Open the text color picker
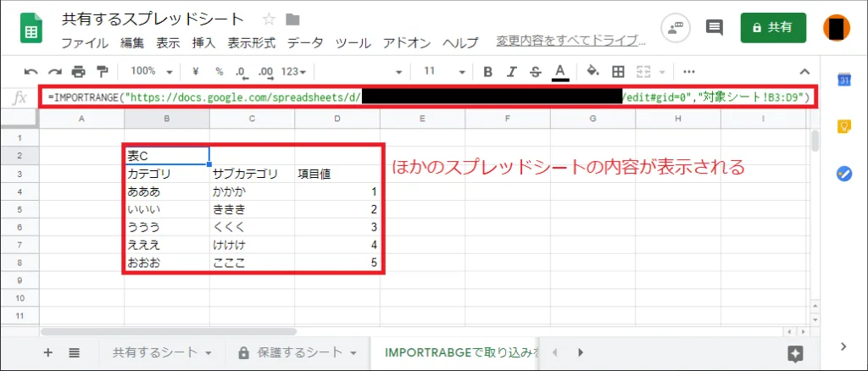Viewport: 868px width, 371px height. tap(560, 72)
